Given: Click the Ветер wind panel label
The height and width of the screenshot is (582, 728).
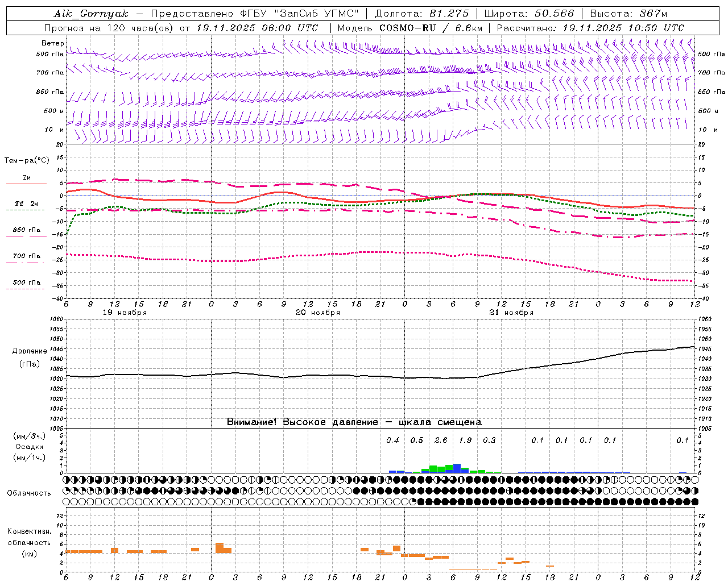Looking at the screenshot, I should coord(52,43).
